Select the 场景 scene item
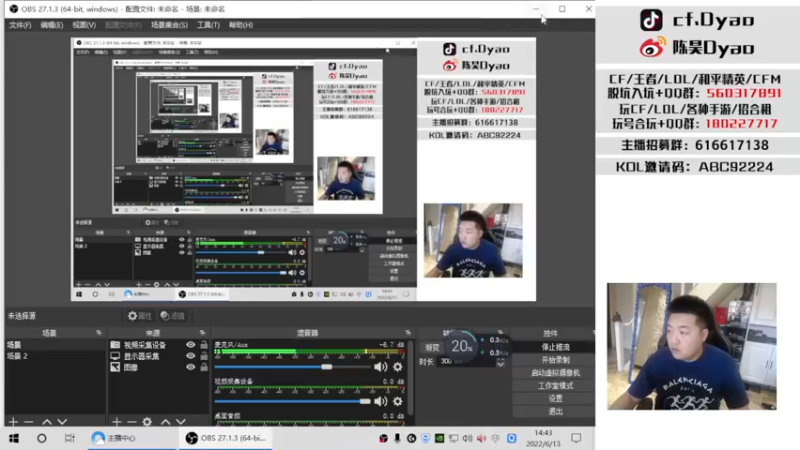This screenshot has height=450, width=800. click(x=55, y=345)
